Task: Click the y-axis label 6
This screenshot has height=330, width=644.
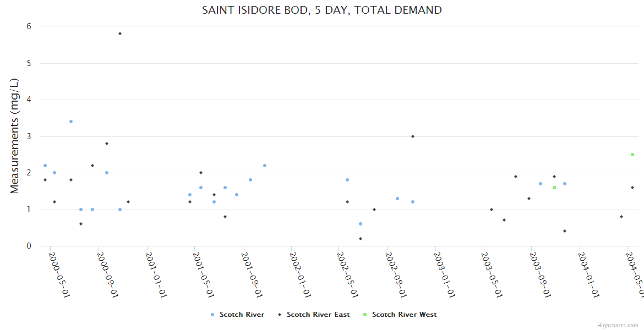Action: [29, 26]
